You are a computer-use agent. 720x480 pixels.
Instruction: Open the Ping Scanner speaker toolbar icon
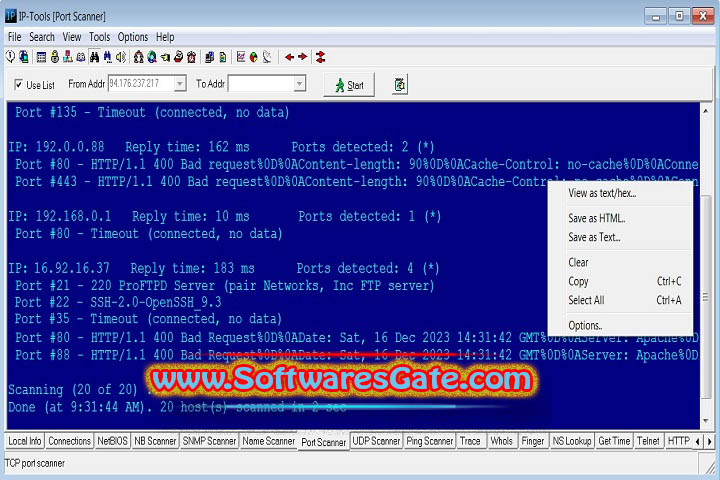121,57
